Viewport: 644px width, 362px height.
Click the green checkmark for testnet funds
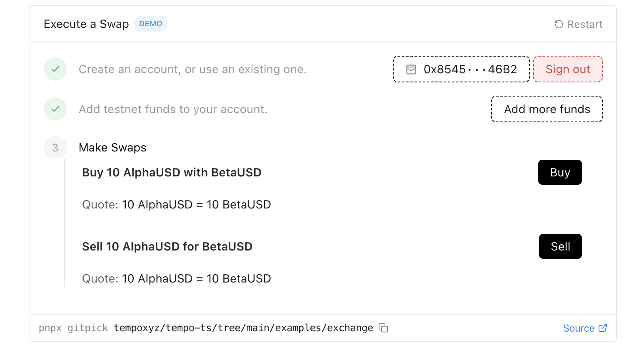click(x=55, y=109)
